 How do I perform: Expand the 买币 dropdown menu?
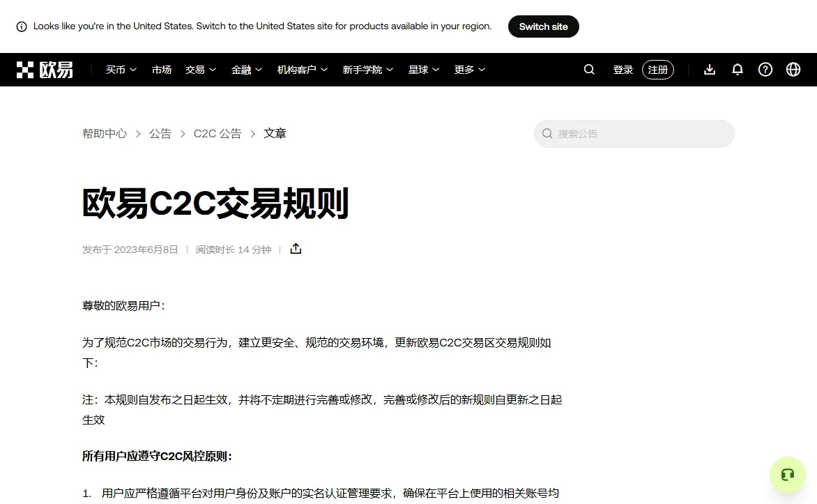[x=121, y=69]
